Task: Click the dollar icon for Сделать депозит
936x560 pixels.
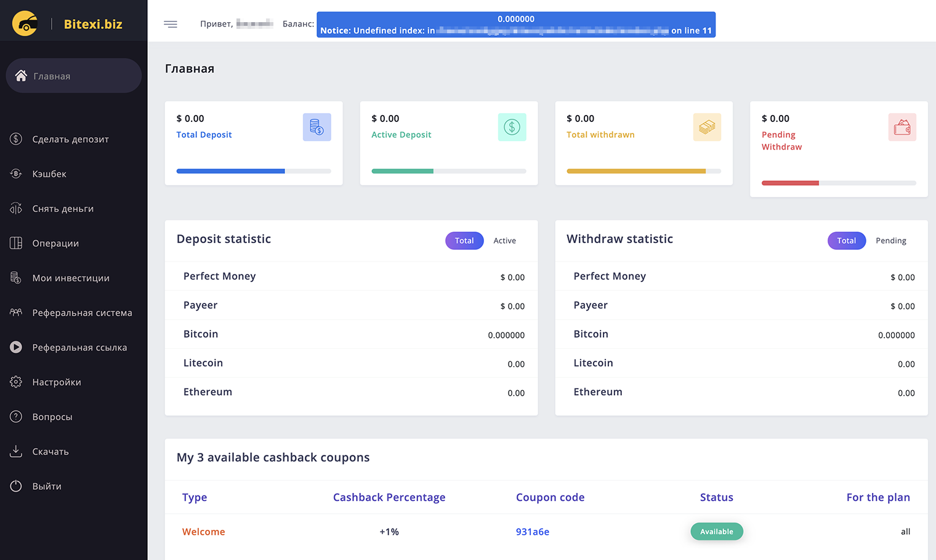Action: click(16, 139)
